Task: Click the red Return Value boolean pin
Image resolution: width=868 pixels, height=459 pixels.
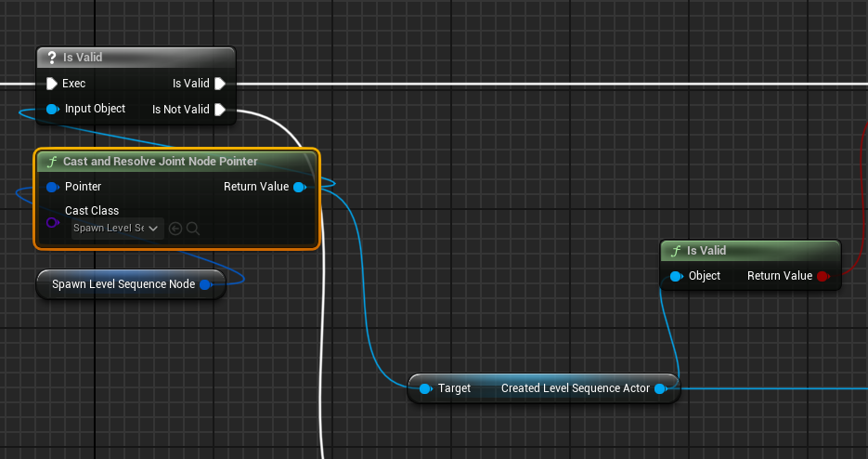Action: pyautogui.click(x=823, y=276)
